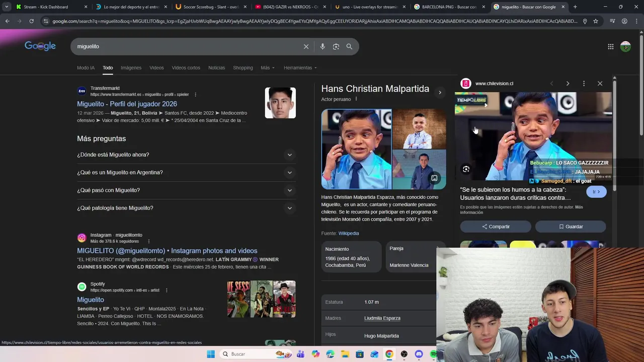Switch to Modo IA tab
The image size is (644, 362).
[86, 68]
